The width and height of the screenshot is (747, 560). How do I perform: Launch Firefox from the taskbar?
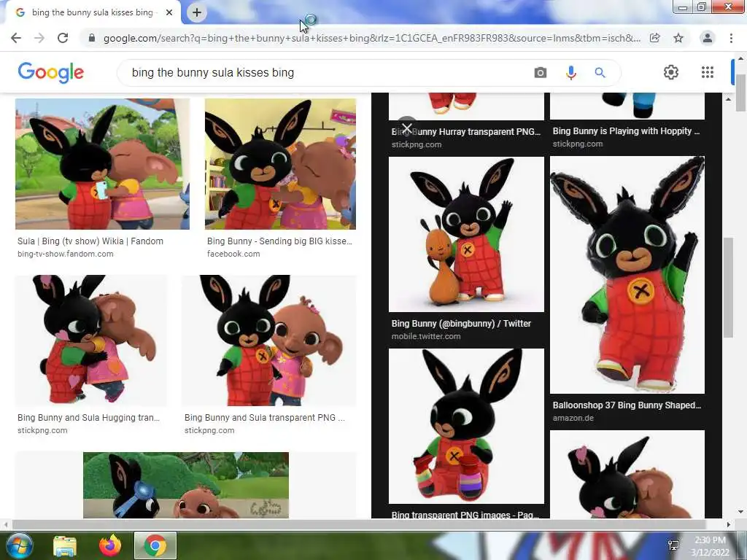(110, 545)
